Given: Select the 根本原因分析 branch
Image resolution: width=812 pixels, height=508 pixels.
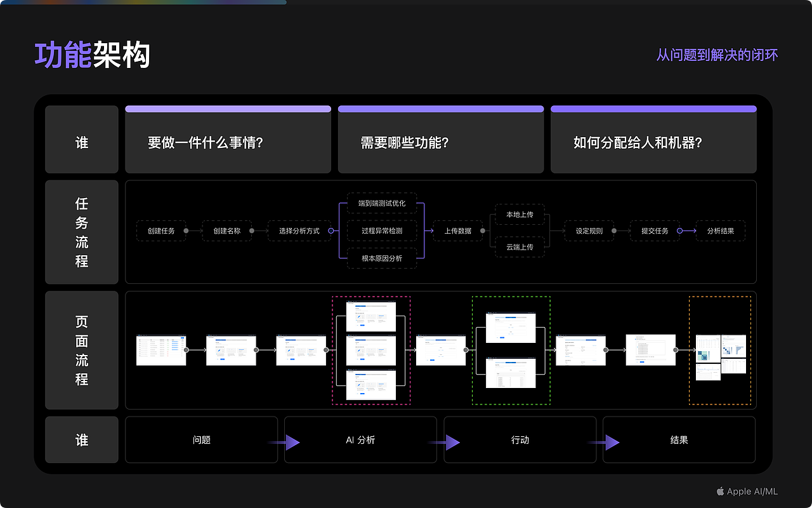Looking at the screenshot, I should tap(381, 258).
